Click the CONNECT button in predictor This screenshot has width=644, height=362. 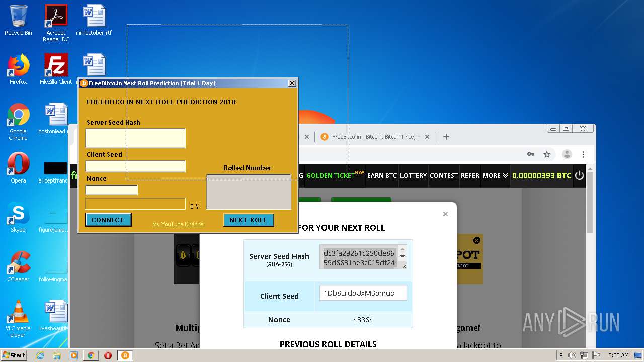108,220
